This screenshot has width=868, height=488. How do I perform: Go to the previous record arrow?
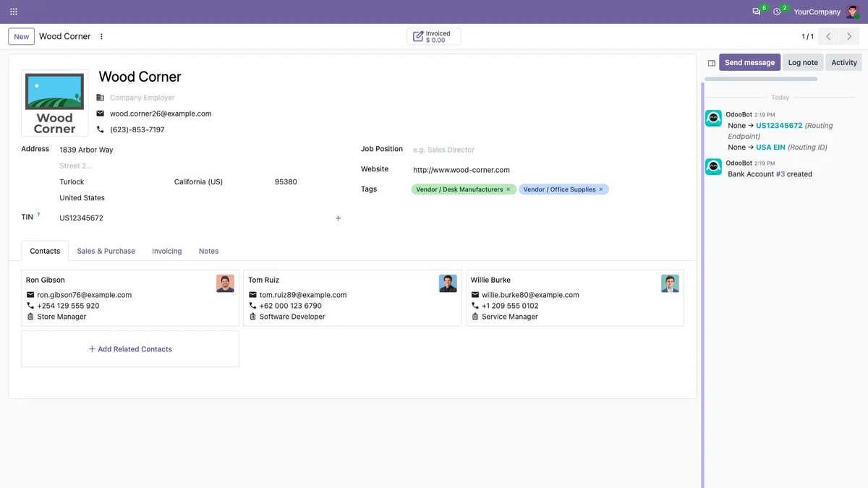828,36
